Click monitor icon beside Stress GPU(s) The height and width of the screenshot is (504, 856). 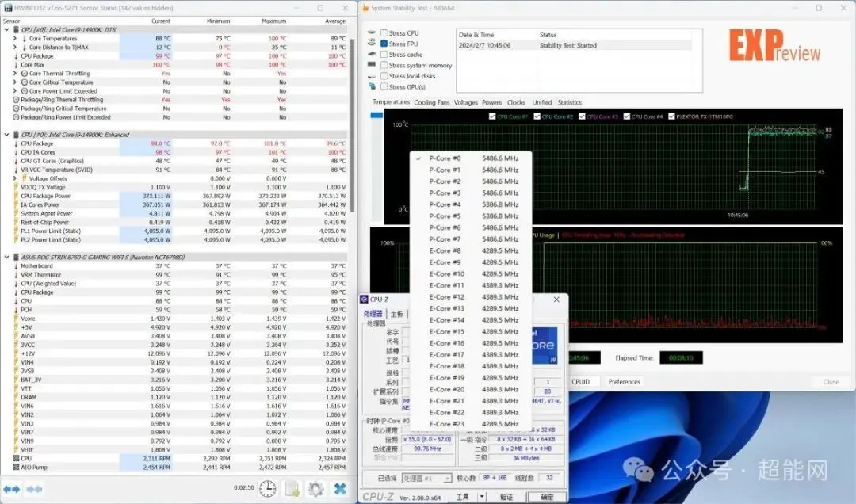tap(372, 86)
